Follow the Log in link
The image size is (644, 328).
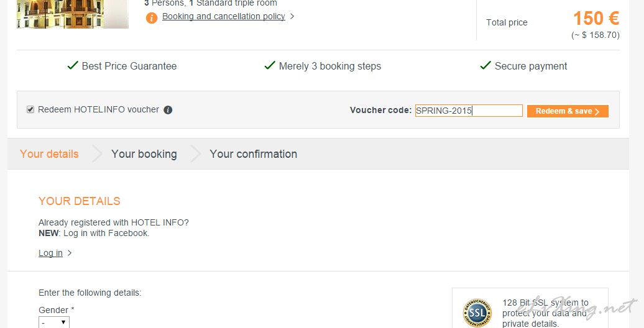coord(50,253)
